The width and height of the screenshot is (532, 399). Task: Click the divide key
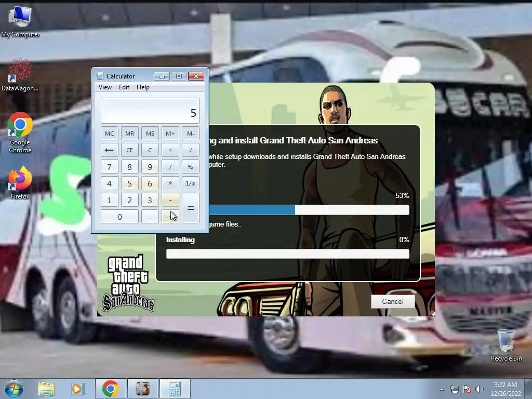[x=170, y=167]
